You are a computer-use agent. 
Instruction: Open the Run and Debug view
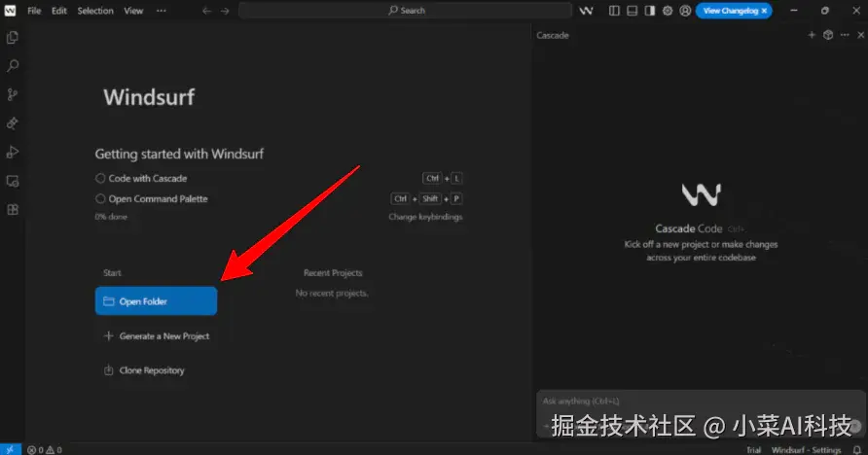coord(13,152)
